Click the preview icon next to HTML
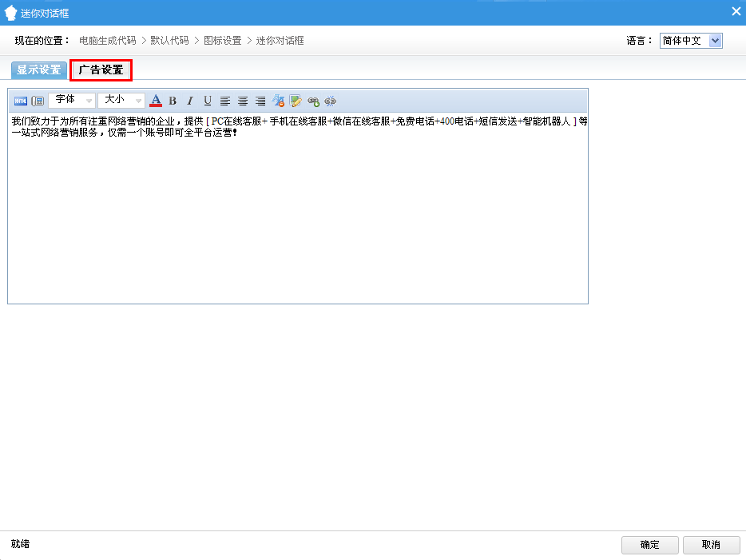The image size is (746, 560). 38,101
